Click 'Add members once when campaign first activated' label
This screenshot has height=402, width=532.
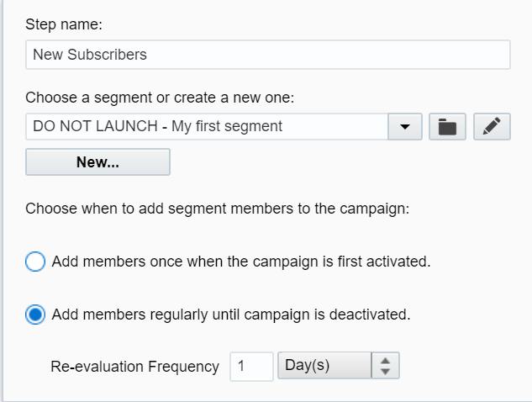(241, 262)
